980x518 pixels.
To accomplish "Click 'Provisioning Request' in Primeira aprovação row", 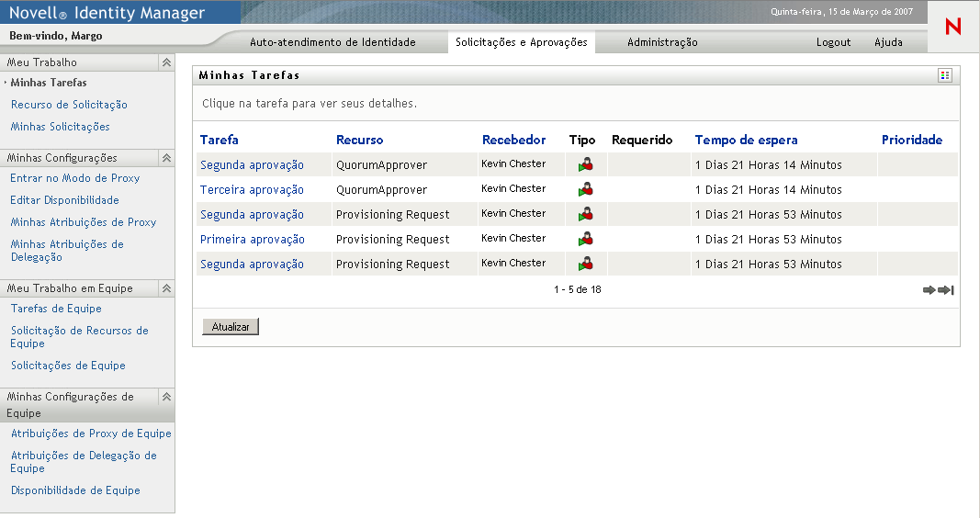I will [x=392, y=240].
